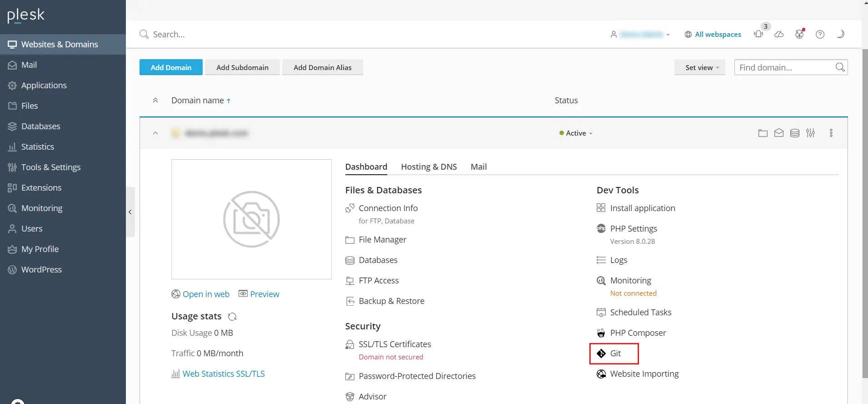The image size is (868, 404).
Task: Click the domain row folder icon
Action: click(x=763, y=133)
